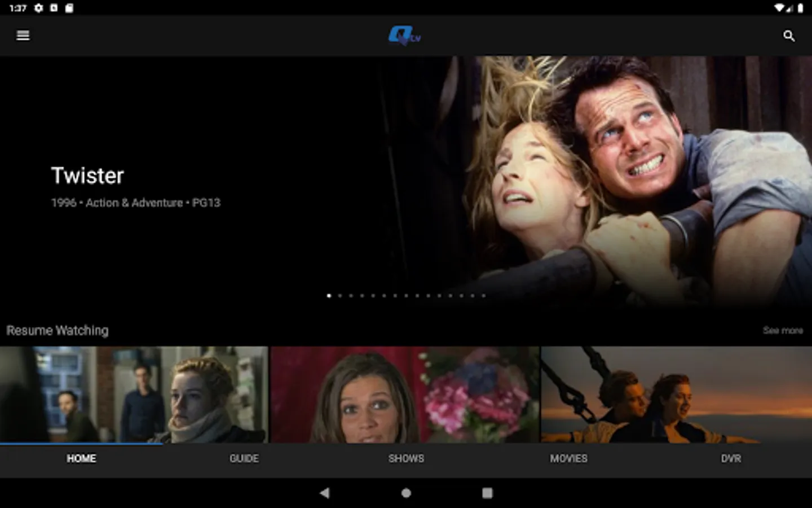Open the settings gear in status bar
Screen dimensions: 812x508
pyautogui.click(x=39, y=8)
